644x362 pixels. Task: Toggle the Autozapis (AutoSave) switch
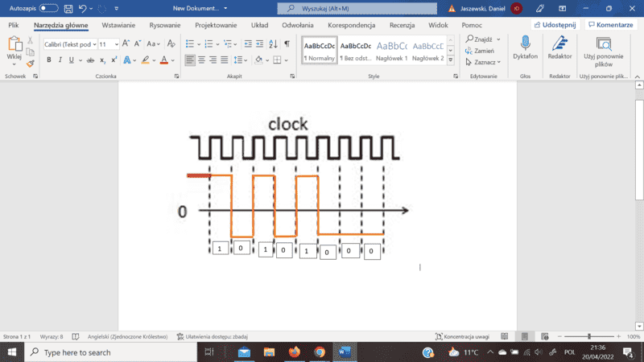48,8
